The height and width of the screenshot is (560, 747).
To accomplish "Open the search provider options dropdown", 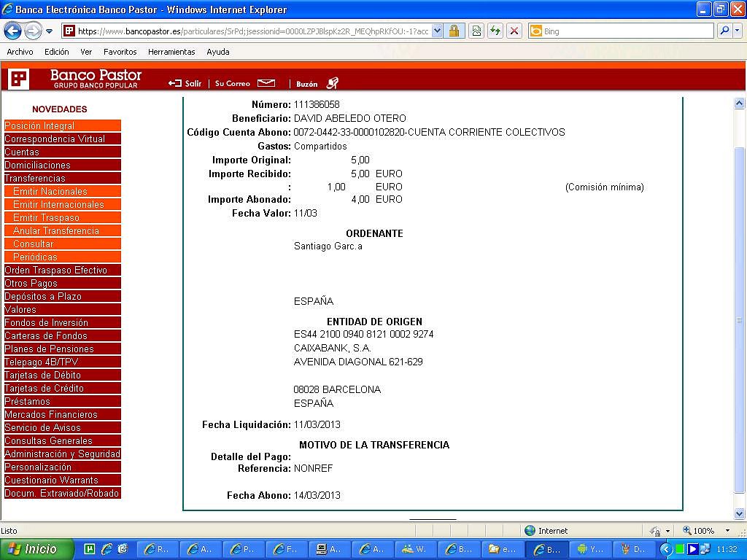I will pyautogui.click(x=738, y=31).
